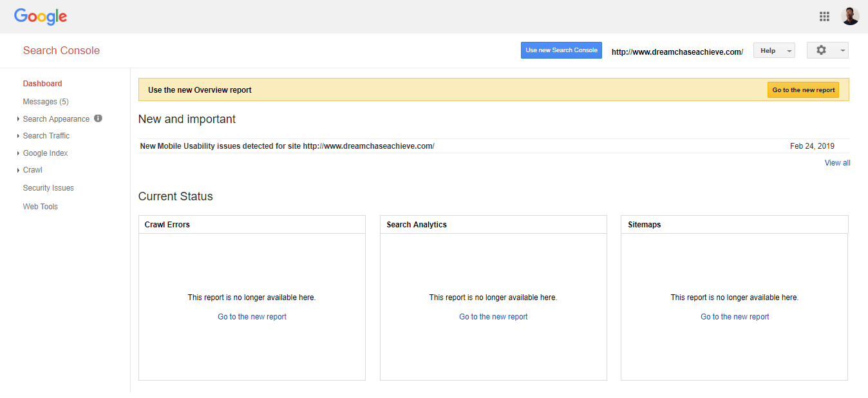The width and height of the screenshot is (868, 398).
Task: Click the View all link
Action: click(837, 162)
